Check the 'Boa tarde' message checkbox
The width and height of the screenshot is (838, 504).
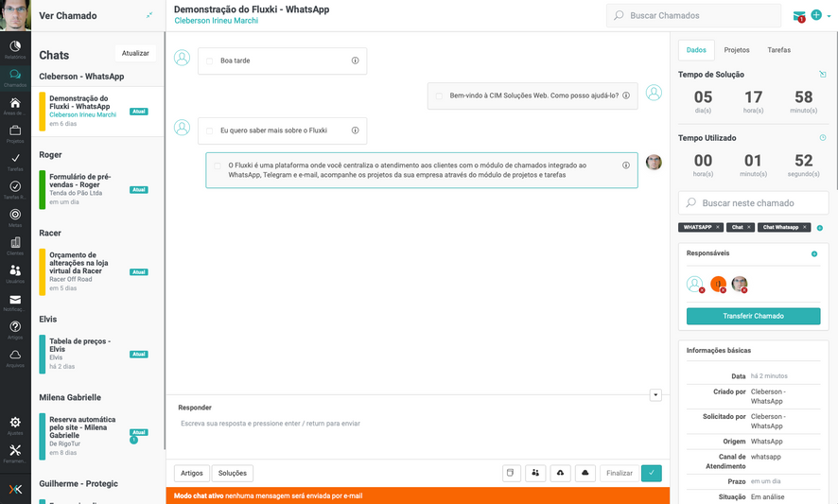pos(210,61)
